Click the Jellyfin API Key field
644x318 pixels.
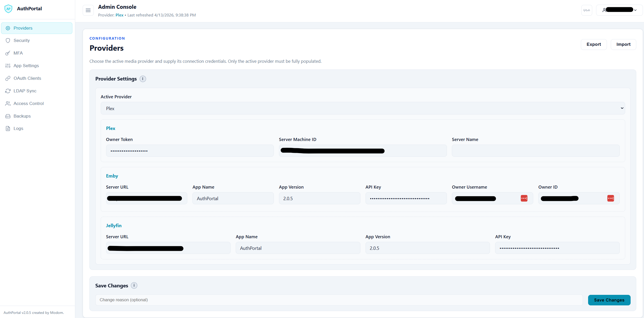coord(557,248)
